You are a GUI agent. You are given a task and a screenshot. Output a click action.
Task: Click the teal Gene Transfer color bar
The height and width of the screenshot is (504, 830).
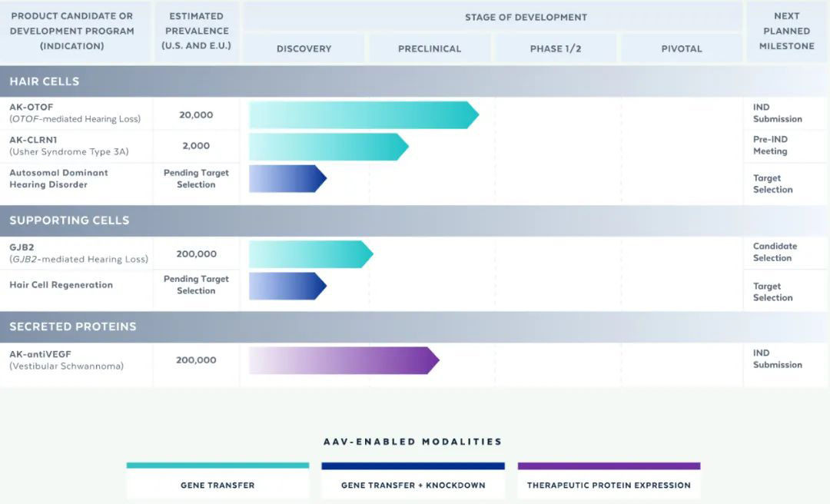pos(217,466)
